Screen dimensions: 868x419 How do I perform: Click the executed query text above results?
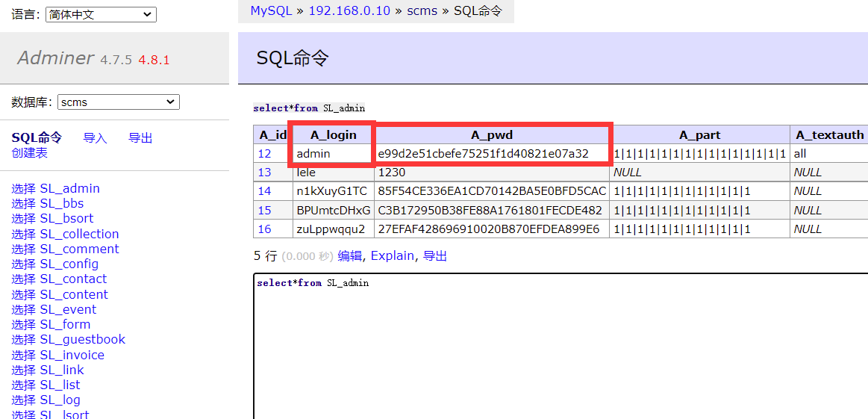pos(309,108)
